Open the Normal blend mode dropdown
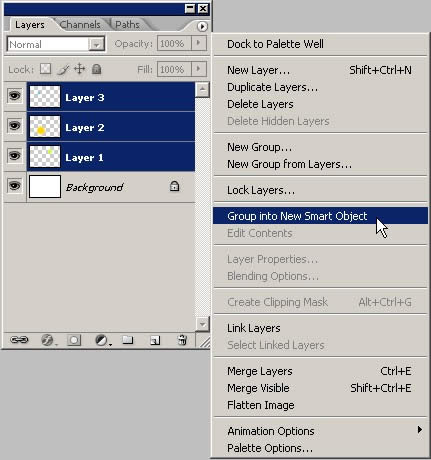 click(x=56, y=44)
